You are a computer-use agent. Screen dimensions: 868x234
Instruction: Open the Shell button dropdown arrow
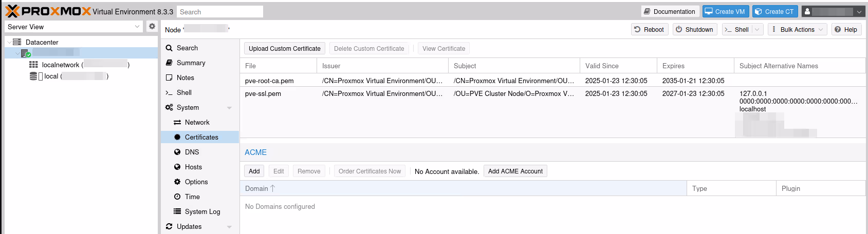(757, 30)
